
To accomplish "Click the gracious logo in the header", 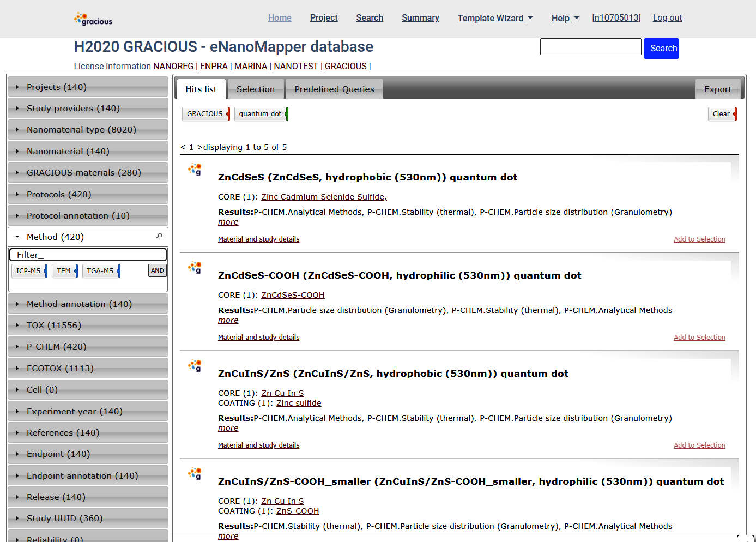I will 93,19.
